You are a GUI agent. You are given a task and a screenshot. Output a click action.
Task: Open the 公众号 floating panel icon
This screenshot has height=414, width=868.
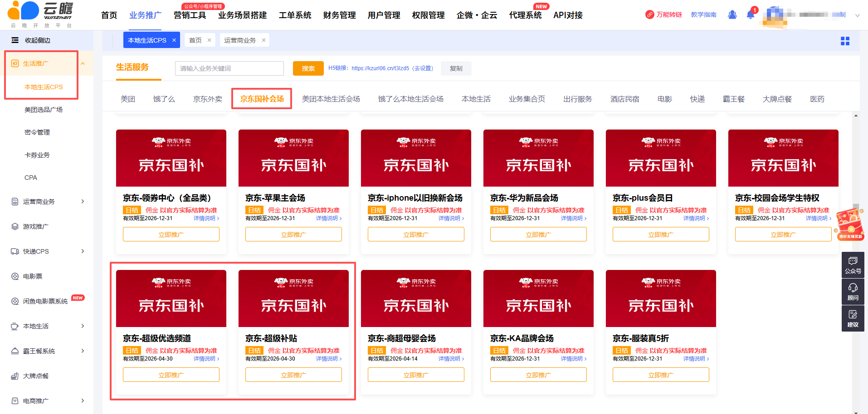coord(853,265)
